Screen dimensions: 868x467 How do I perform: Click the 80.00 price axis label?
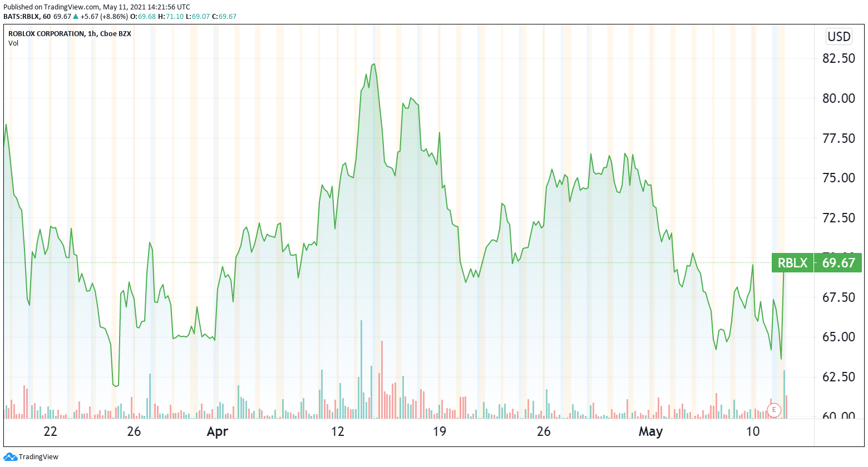[x=839, y=98]
